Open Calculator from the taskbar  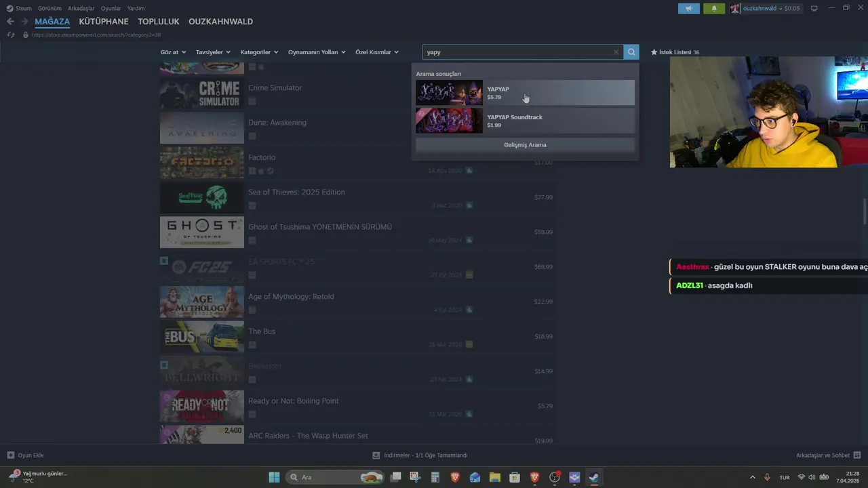[435, 477]
